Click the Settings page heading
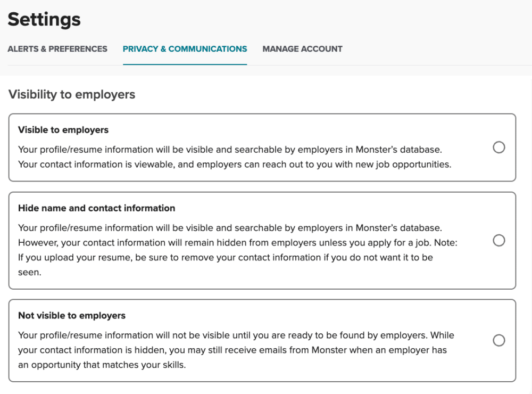Screen dimensions: 532x394 (x=44, y=19)
